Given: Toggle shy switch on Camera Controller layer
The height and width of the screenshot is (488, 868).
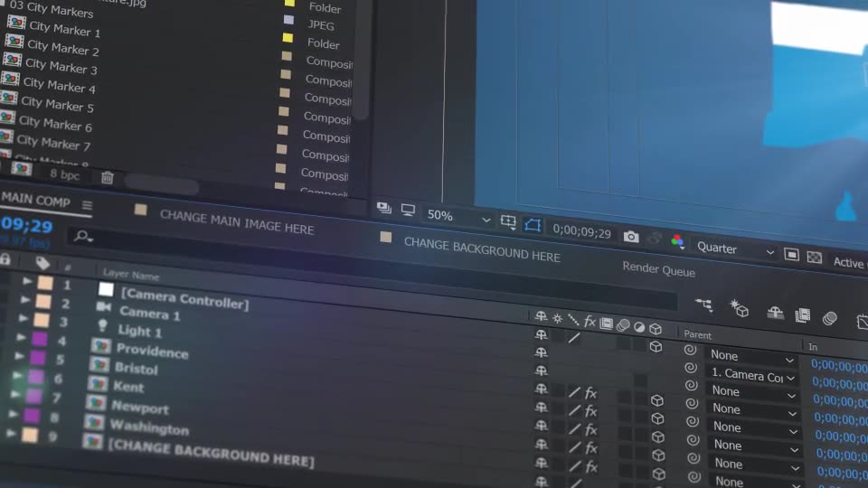Looking at the screenshot, I should [x=541, y=334].
